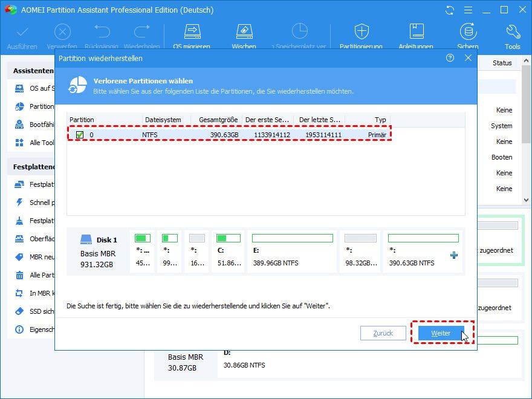The width and height of the screenshot is (532, 399).
Task: Sort by Partition column header
Action: [x=105, y=120]
